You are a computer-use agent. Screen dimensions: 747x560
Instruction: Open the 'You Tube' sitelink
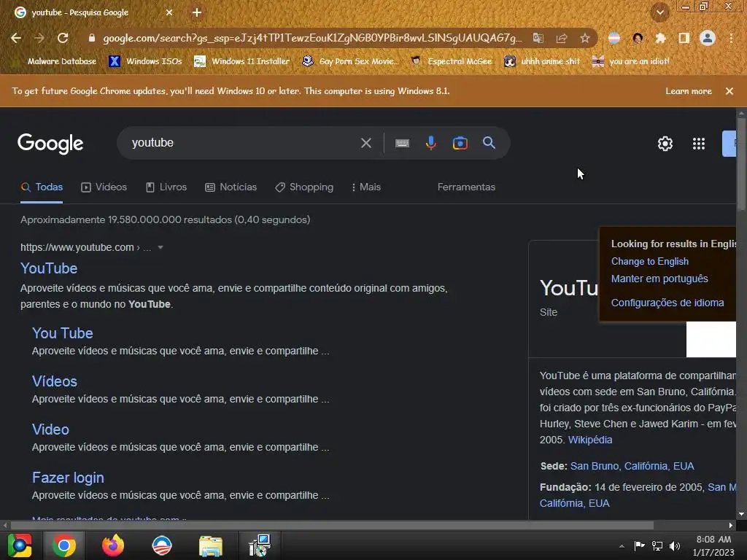[63, 333]
